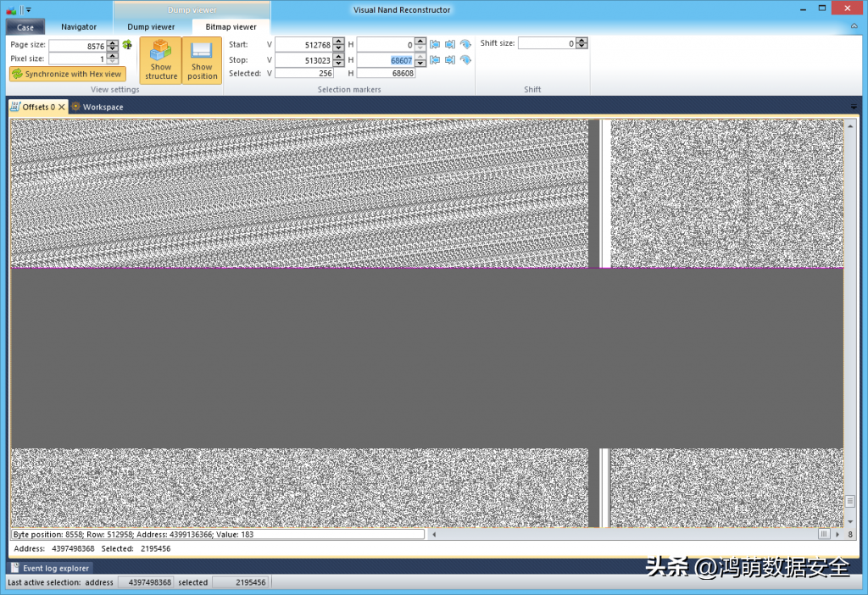Switch to the Dump viewer tab
This screenshot has height=595, width=868.
[152, 26]
